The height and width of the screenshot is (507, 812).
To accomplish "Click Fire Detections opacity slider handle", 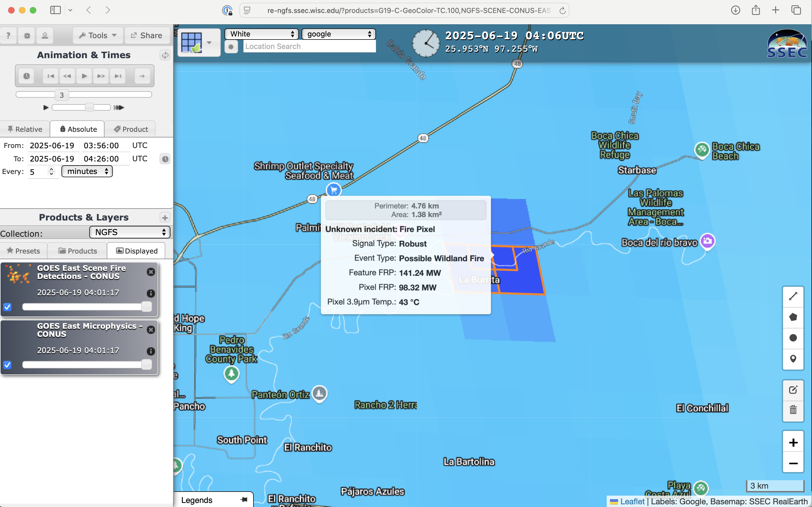I will click(147, 307).
